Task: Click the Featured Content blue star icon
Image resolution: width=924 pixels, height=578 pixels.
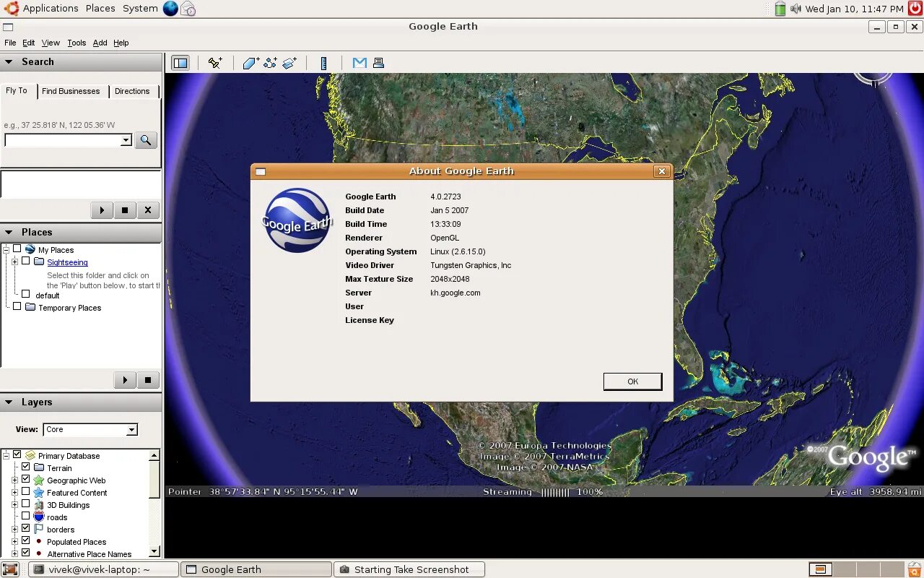Action: [x=39, y=492]
